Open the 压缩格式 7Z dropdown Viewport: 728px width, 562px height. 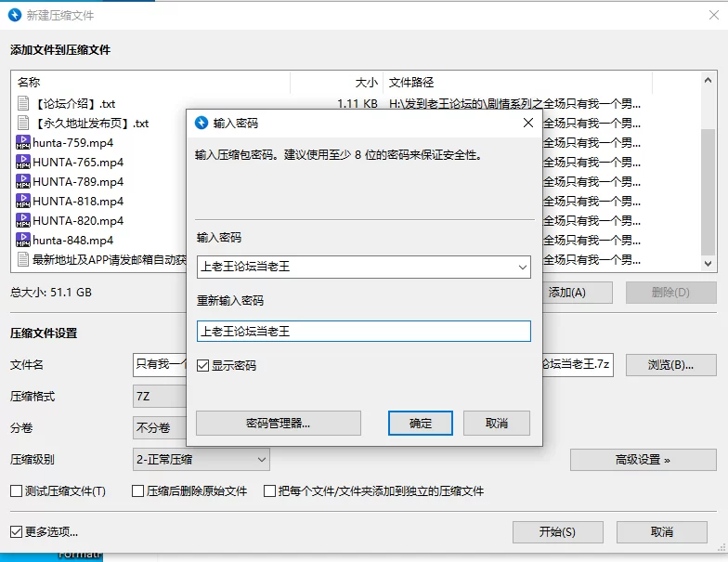pyautogui.click(x=160, y=396)
